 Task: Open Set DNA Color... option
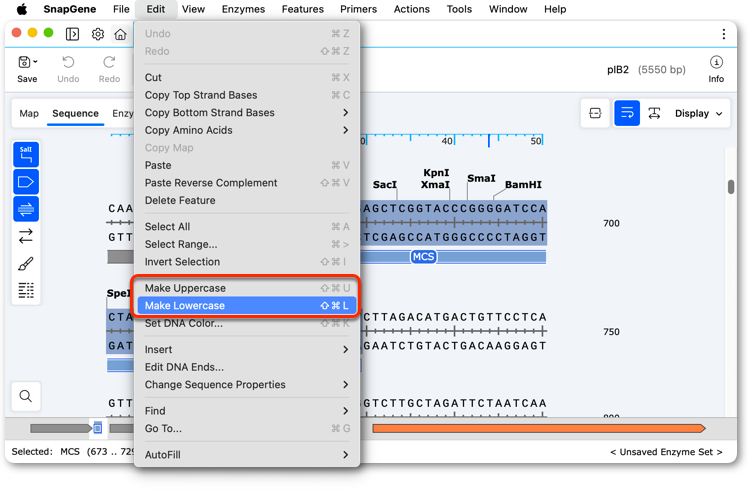tap(247, 323)
